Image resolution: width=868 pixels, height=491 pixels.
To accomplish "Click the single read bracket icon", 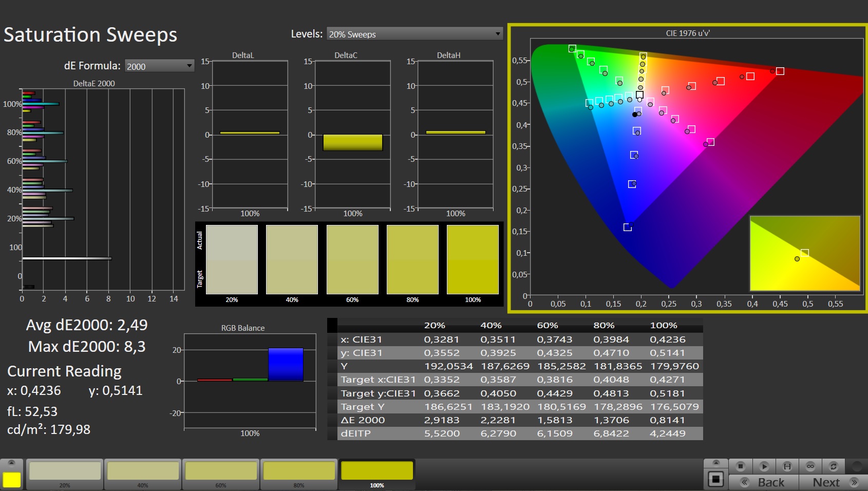I will 787,466.
